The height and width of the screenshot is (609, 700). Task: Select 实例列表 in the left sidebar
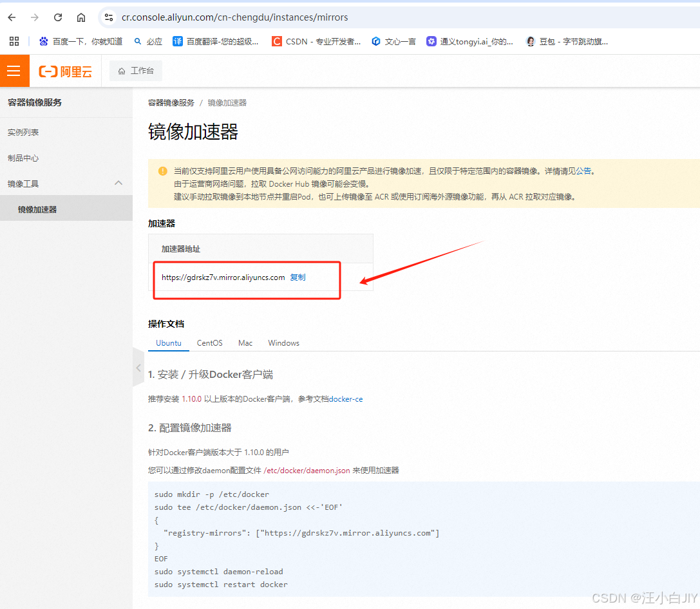click(x=23, y=132)
